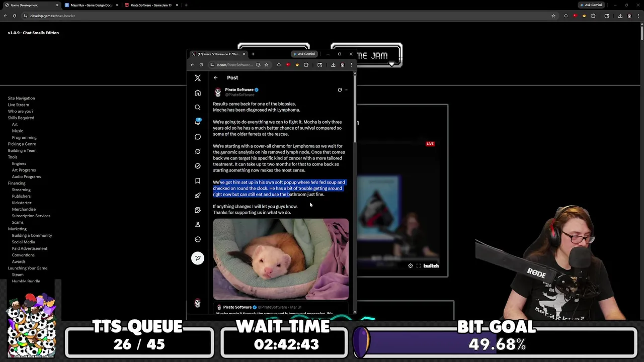Open Launching Your Game navigation link

pyautogui.click(x=28, y=268)
